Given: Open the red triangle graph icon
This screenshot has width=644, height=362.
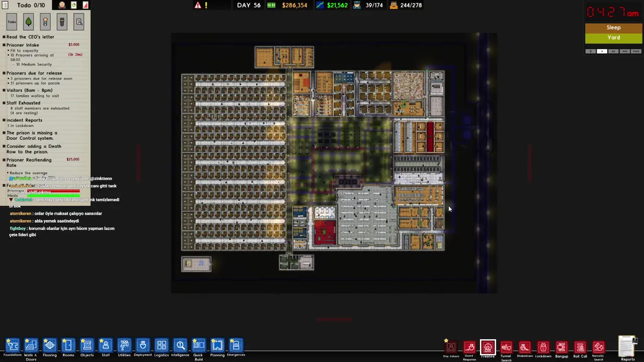Looking at the screenshot, I should 86,5.
